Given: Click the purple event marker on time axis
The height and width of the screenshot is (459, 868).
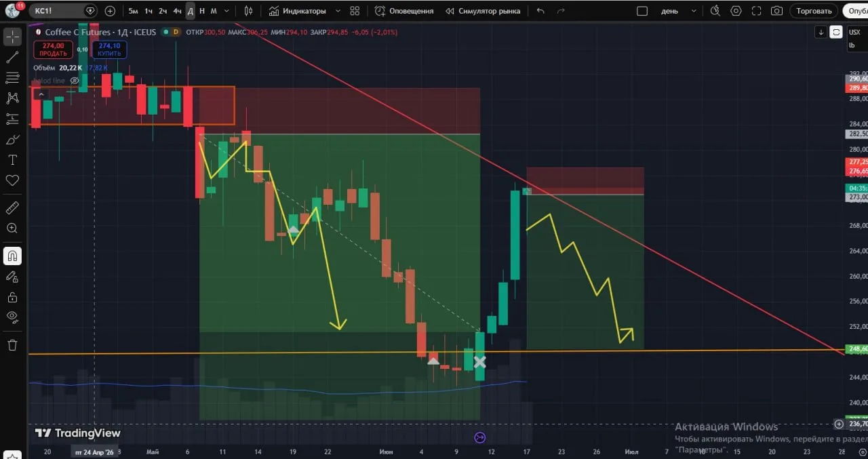Looking at the screenshot, I should [x=480, y=437].
